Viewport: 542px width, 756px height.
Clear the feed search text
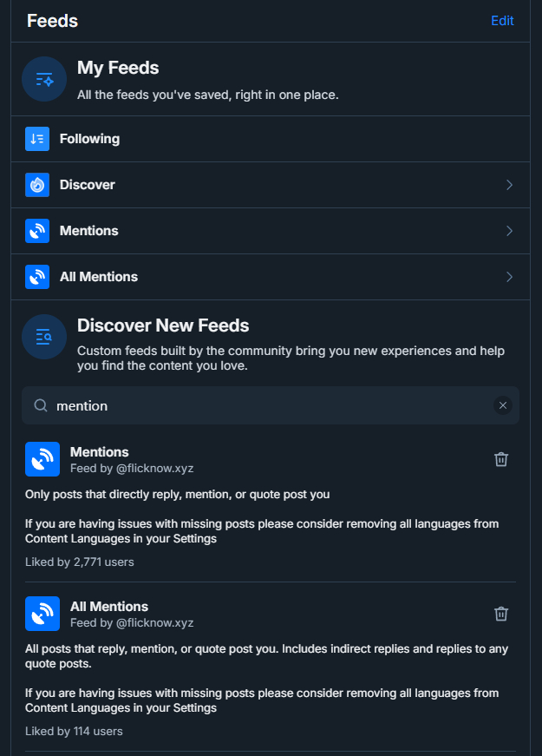(x=502, y=405)
